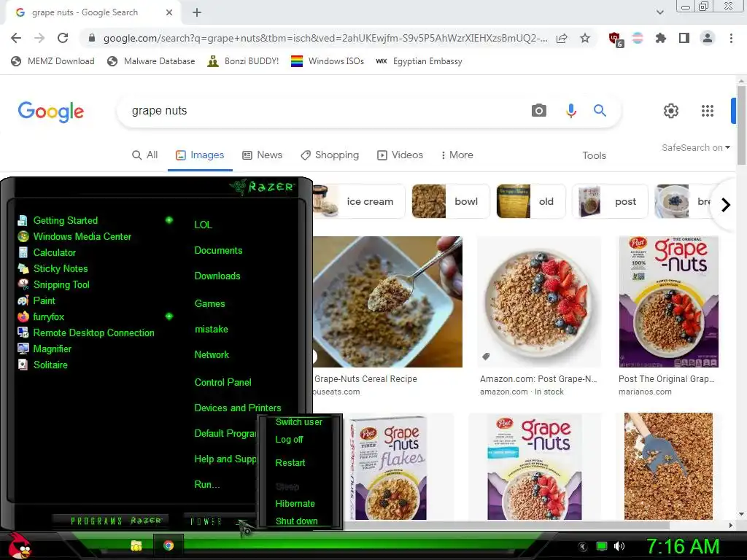Open the pinned Chrome taskbar icon

pyautogui.click(x=169, y=545)
